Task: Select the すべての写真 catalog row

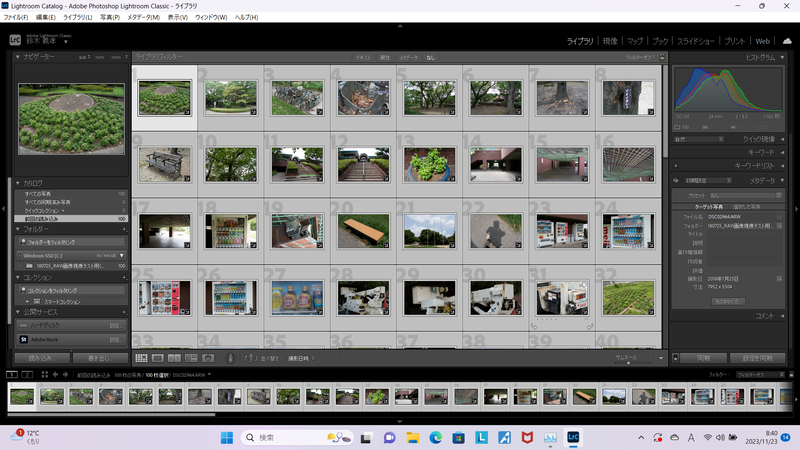Action: point(70,194)
